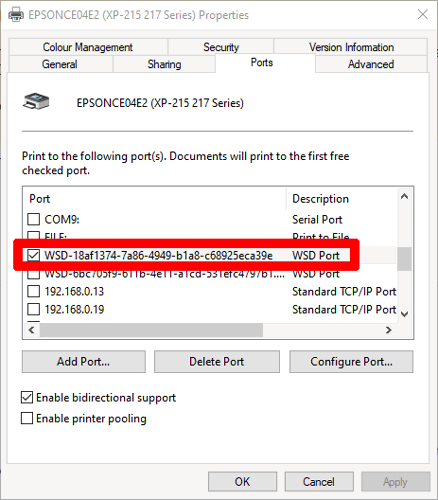Image resolution: width=438 pixels, height=500 pixels.
Task: Click the vertical scrollbar thumb in port list
Action: tap(404, 259)
